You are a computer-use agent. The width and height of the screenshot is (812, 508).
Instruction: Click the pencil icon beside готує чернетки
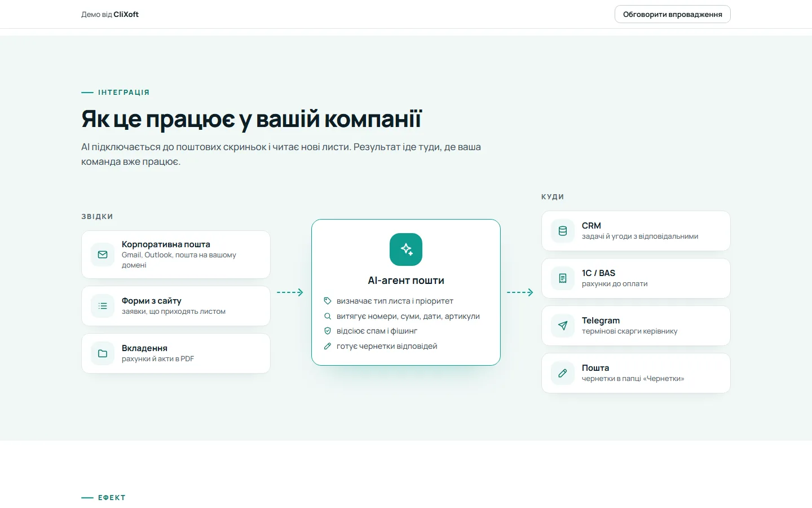(x=328, y=346)
